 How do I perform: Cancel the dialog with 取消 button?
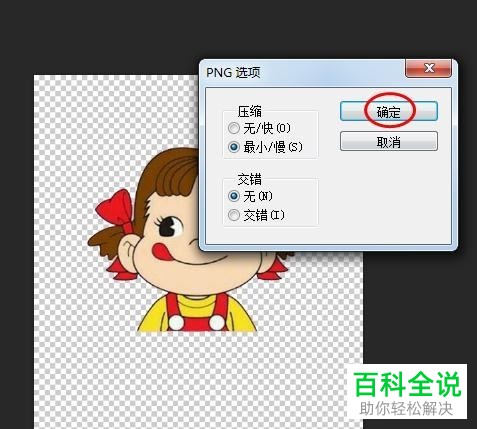click(x=389, y=141)
